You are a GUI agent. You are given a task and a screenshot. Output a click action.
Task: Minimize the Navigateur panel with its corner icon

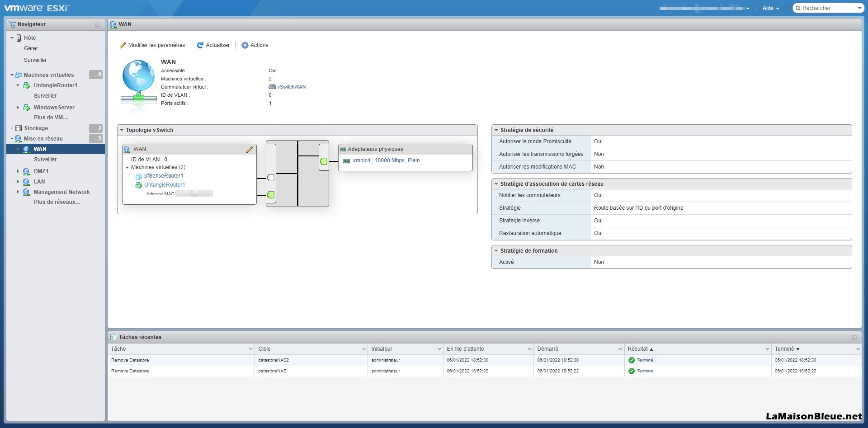98,25
